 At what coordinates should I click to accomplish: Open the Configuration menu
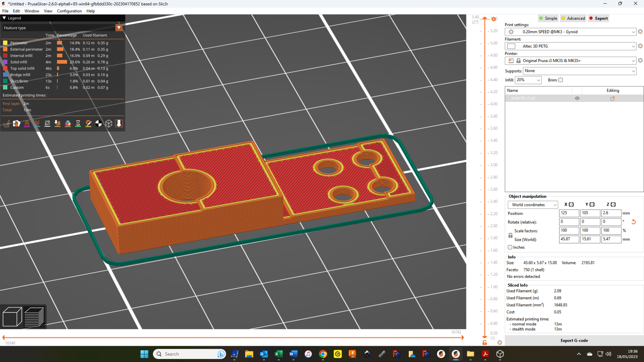(69, 11)
